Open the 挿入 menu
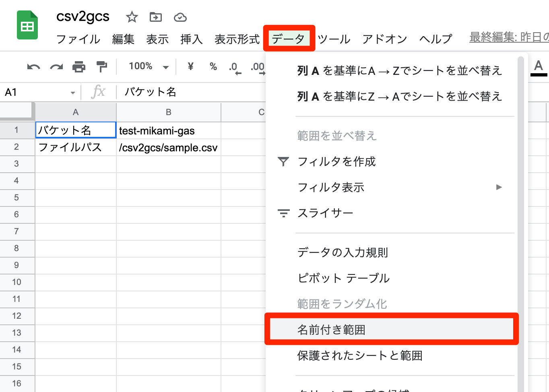Viewport: 549px width, 392px height. tap(191, 39)
